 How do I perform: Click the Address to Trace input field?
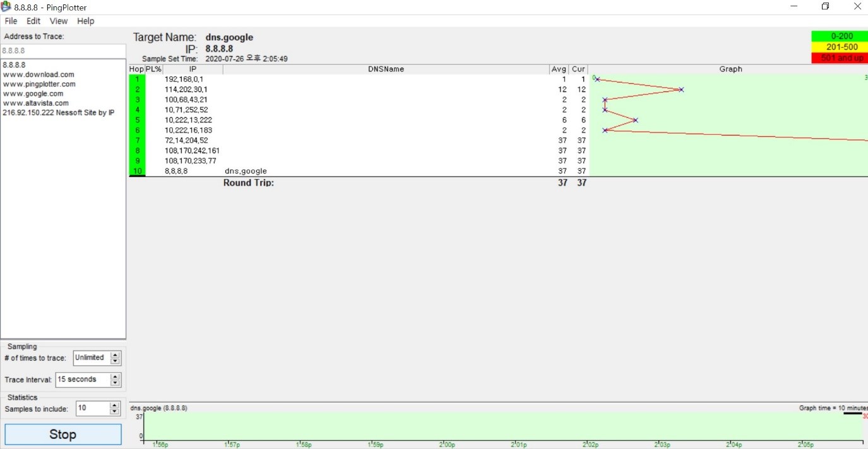click(x=63, y=50)
